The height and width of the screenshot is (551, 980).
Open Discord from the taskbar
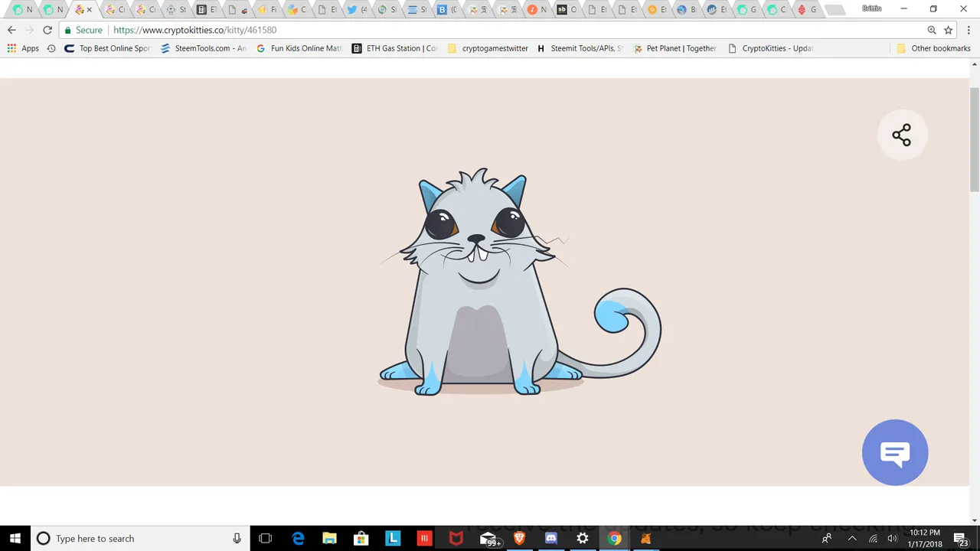551,538
